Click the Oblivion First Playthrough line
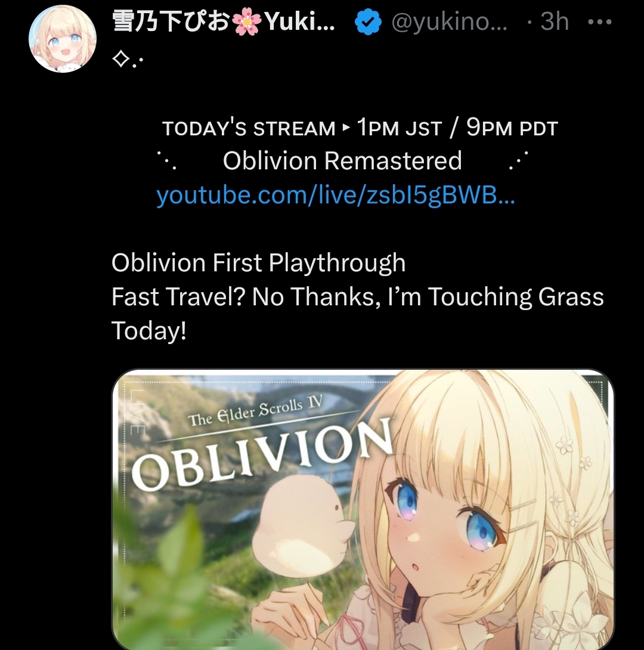This screenshot has height=650, width=644. tap(258, 263)
